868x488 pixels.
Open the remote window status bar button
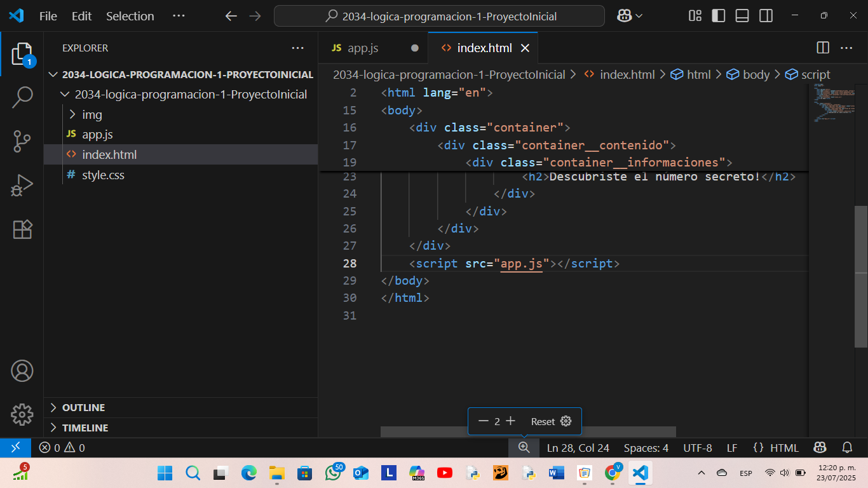(16, 447)
